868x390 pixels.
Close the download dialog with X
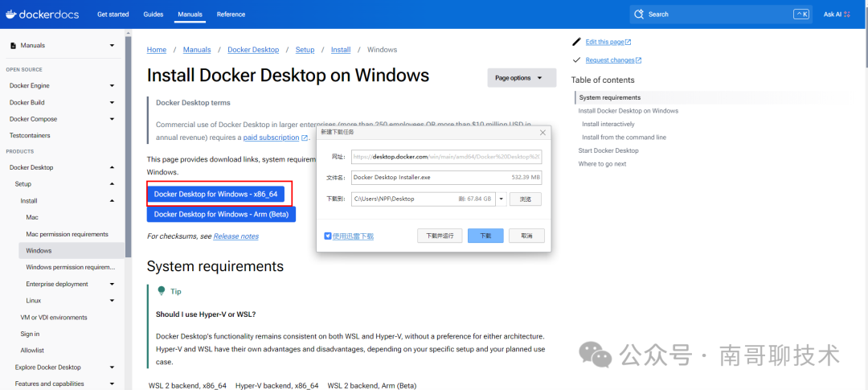(x=542, y=133)
